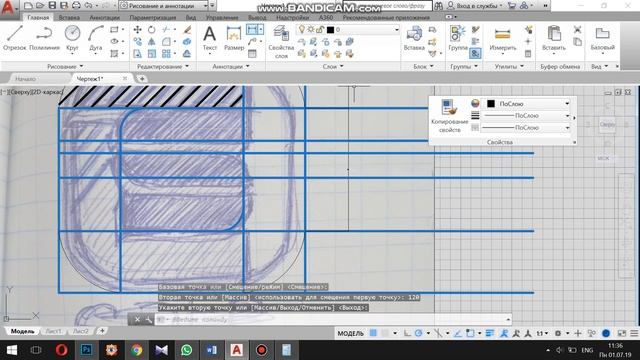This screenshot has height=360, width=640.
Task: Expand the Рисование panel
Action: pyautogui.click(x=65, y=66)
